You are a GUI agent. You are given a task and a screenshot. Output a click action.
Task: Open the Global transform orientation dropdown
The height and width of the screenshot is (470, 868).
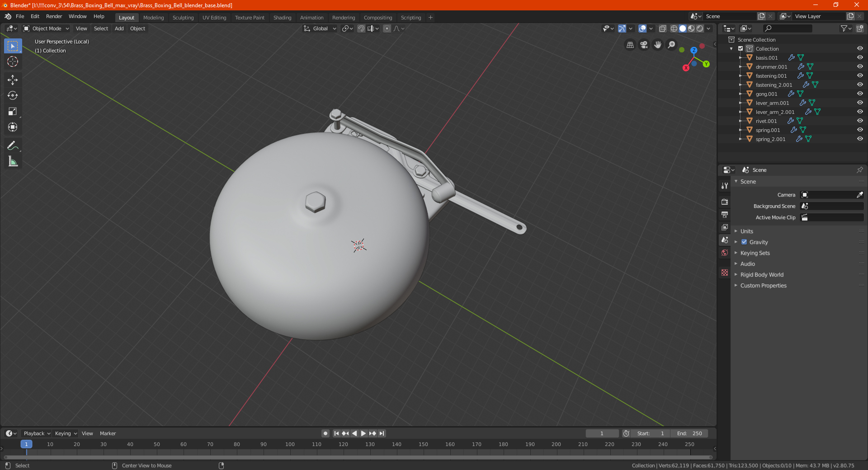pos(320,28)
